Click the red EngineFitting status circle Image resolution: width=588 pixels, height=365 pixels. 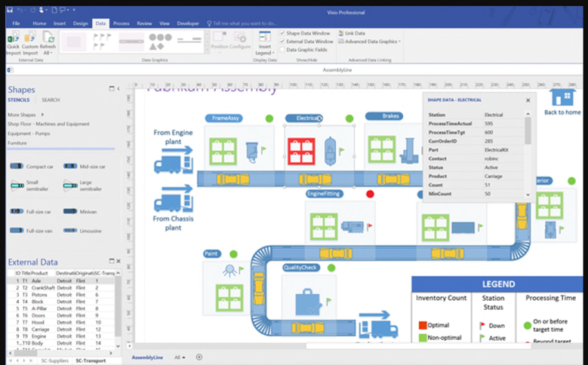click(370, 194)
